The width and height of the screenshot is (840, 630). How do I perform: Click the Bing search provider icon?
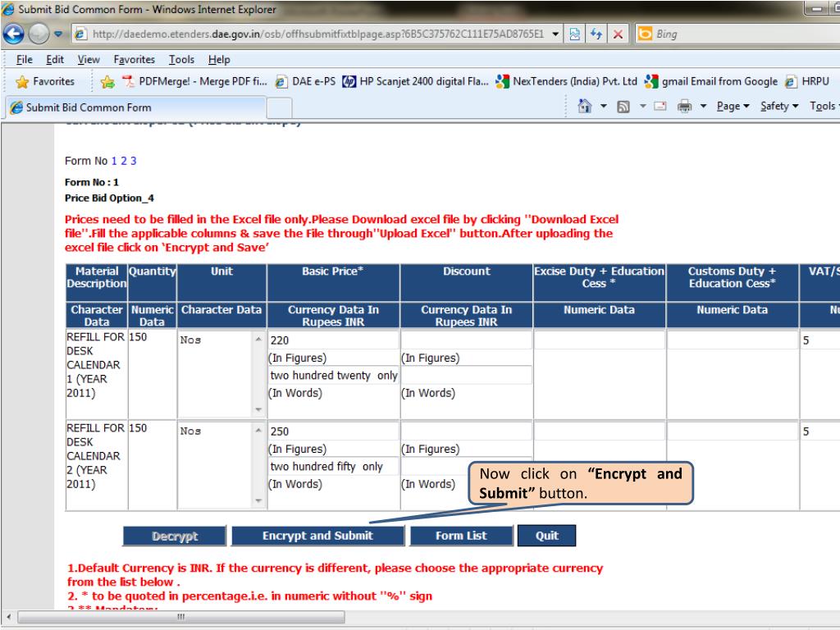pos(645,34)
